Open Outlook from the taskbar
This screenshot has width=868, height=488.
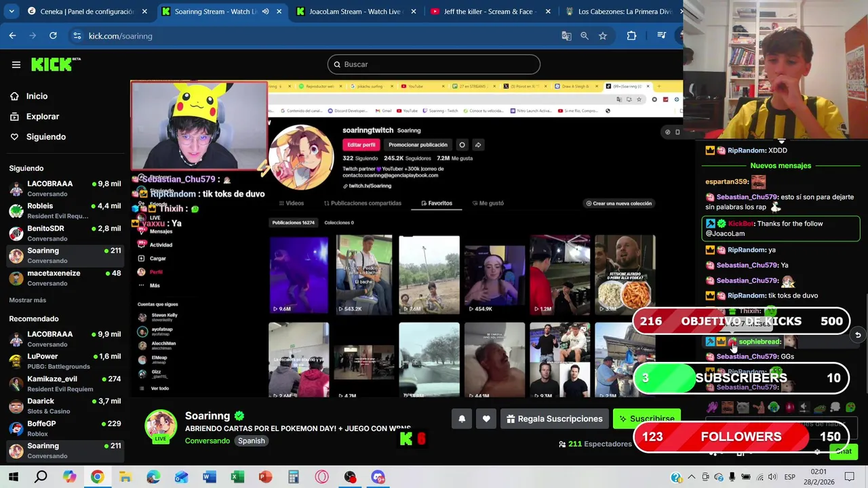[181, 477]
